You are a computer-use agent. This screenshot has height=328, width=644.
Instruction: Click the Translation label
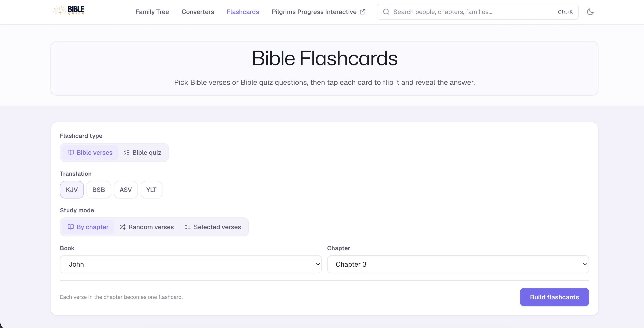click(76, 174)
